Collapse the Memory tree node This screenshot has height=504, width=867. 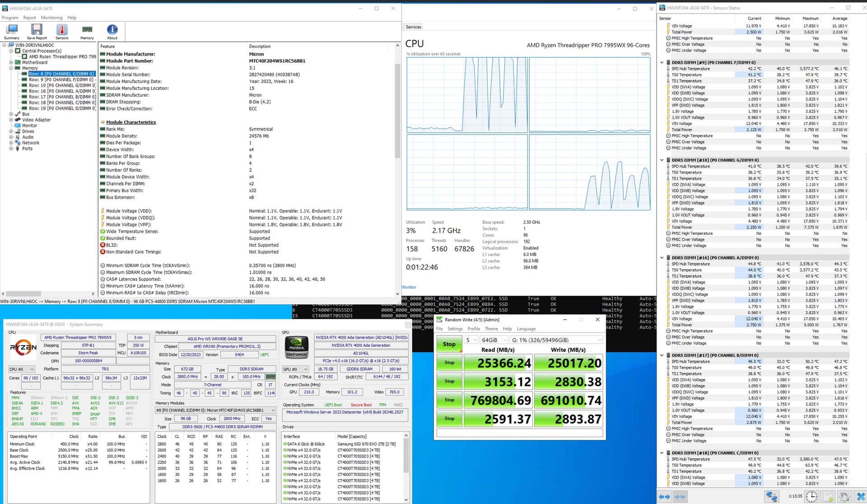pos(11,68)
